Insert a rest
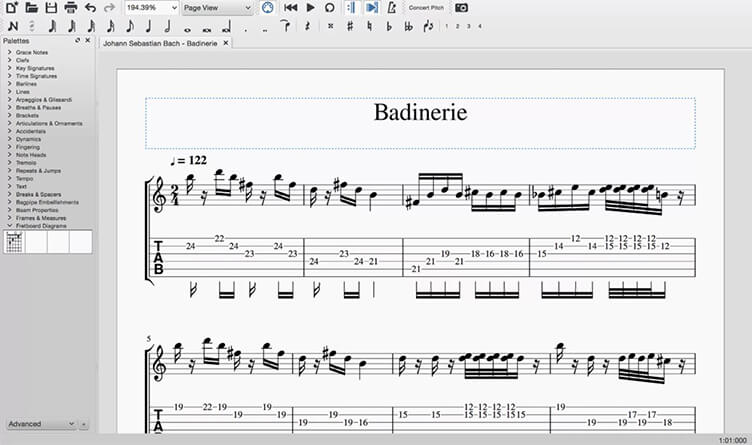This screenshot has width=752, height=445. click(x=307, y=26)
